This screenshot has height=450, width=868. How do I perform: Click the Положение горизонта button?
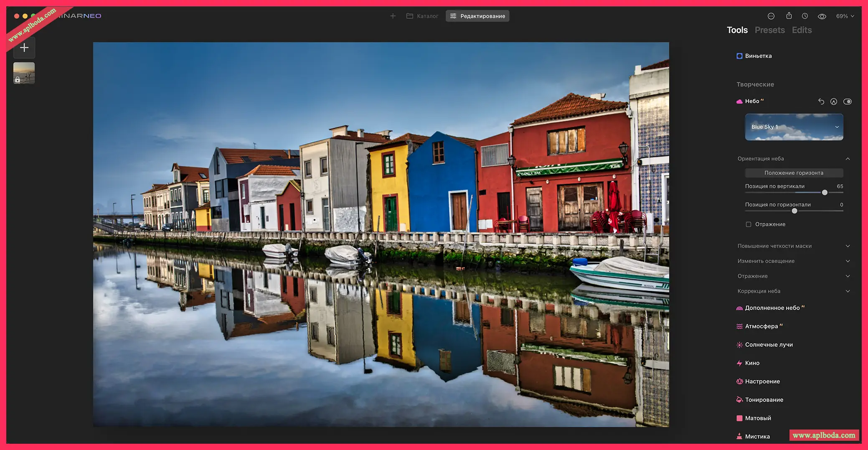coord(794,173)
